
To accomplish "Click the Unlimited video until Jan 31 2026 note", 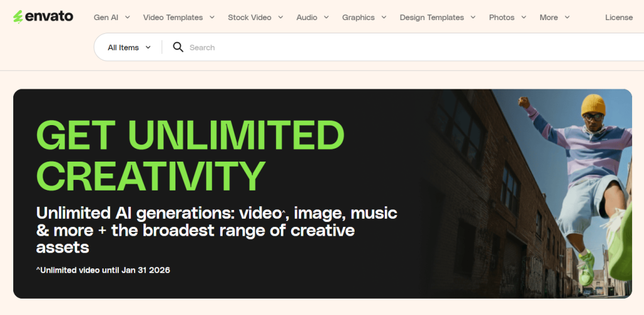I will 103,270.
